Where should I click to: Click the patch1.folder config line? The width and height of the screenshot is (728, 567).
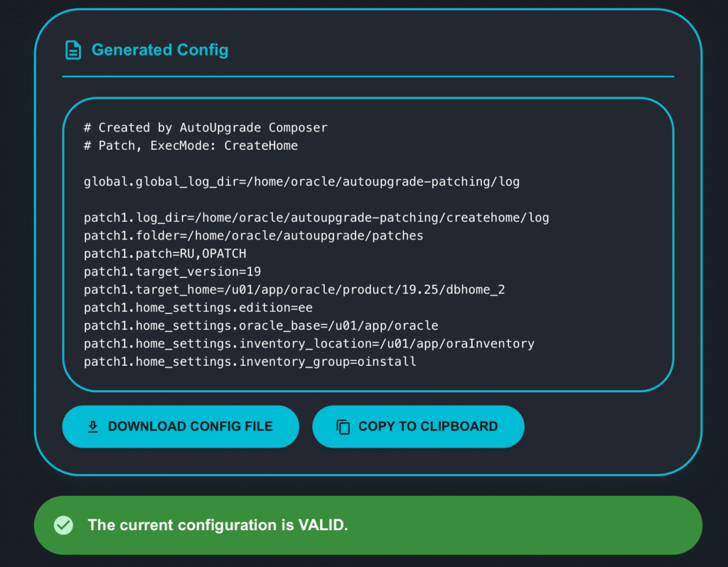click(x=254, y=236)
